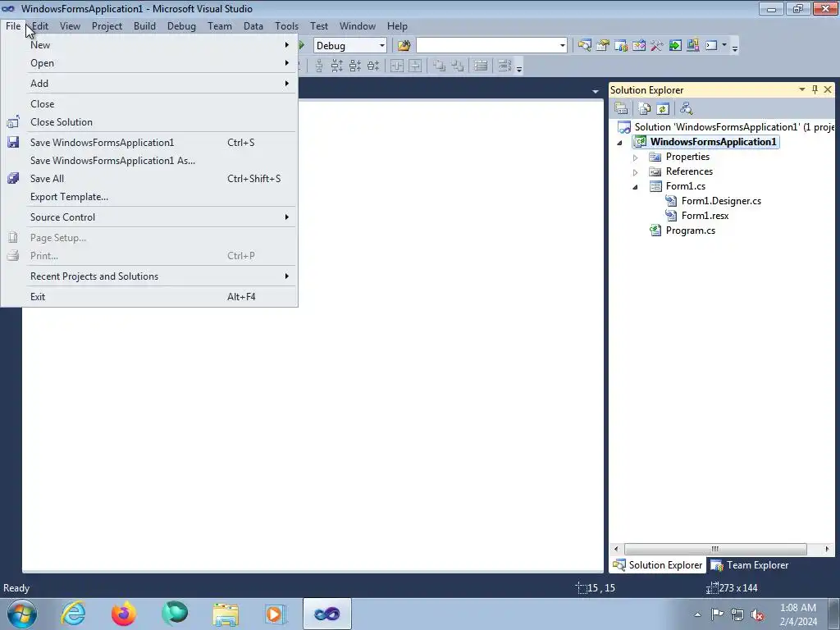This screenshot has width=840, height=630.
Task: Open Firefox from the taskbar
Action: point(124,614)
